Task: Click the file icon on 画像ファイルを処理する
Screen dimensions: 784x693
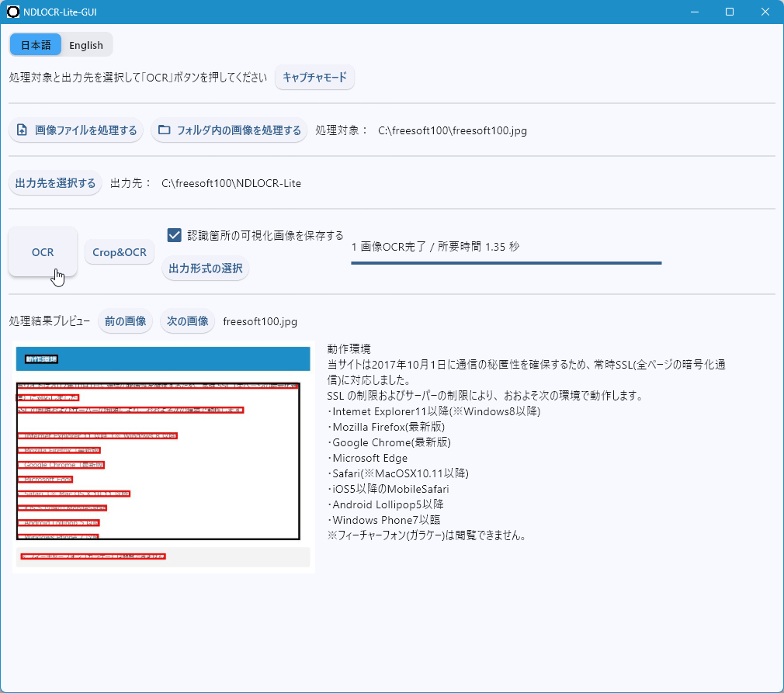Action: coord(22,130)
